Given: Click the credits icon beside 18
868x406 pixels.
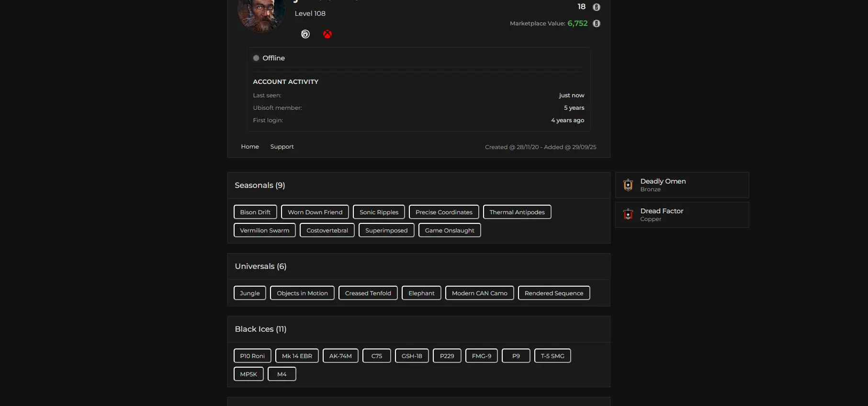Looking at the screenshot, I should click(597, 7).
